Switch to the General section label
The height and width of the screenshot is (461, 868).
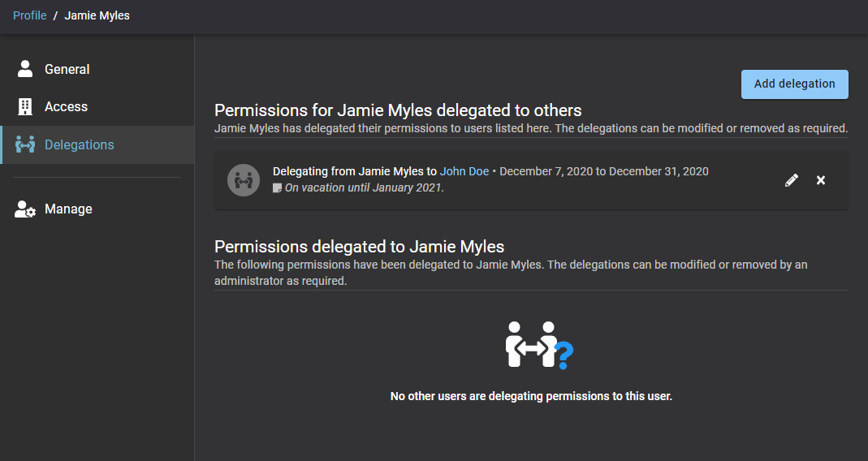(67, 69)
